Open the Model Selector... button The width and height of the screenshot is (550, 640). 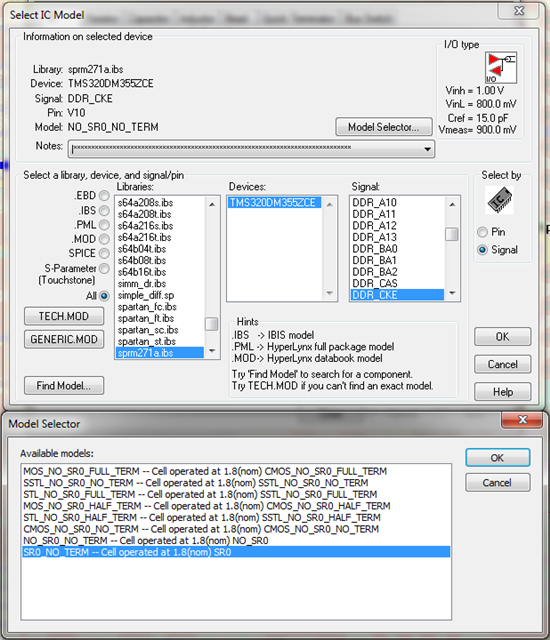[x=384, y=127]
